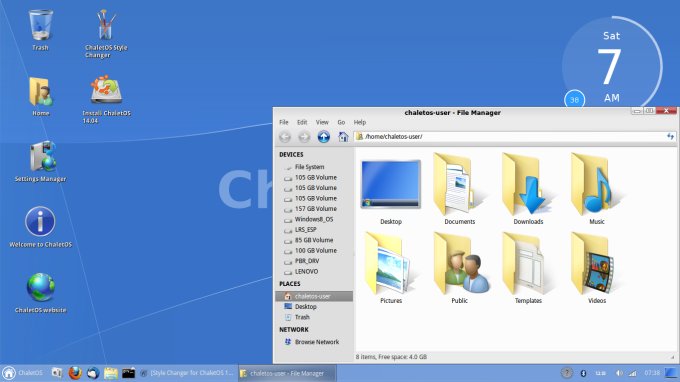680x382 pixels.
Task: Select the Downloads folder
Action: click(x=528, y=189)
